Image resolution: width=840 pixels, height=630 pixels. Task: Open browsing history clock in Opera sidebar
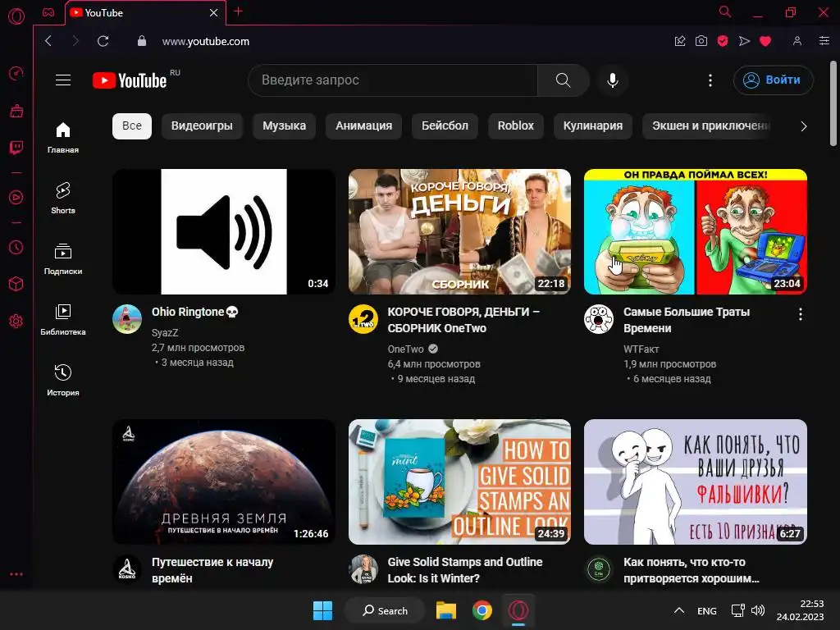pyautogui.click(x=16, y=247)
